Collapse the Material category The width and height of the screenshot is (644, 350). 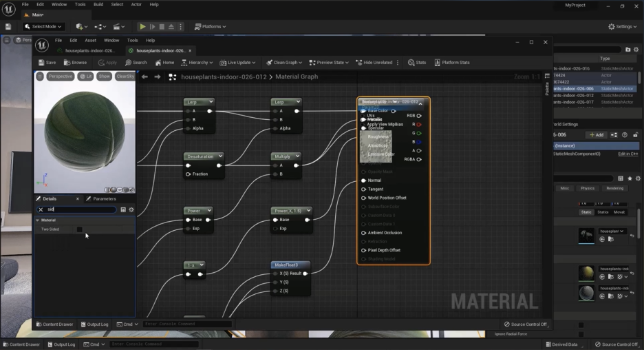tap(37, 220)
